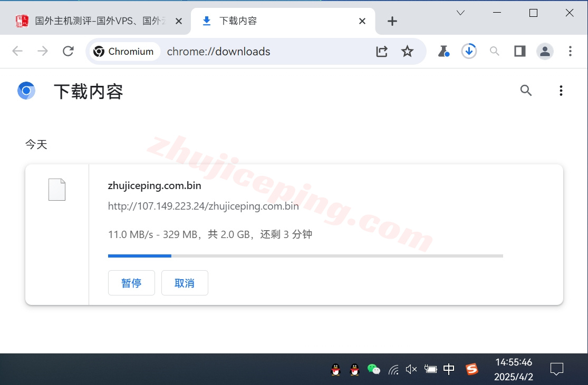This screenshot has width=588, height=385.
Task: Minimize the Chromium window
Action: point(497,13)
